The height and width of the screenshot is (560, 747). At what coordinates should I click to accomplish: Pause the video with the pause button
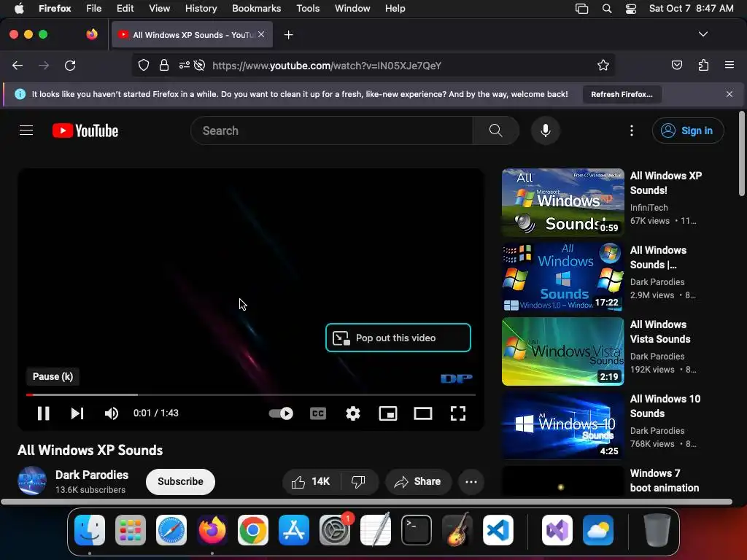pos(43,413)
